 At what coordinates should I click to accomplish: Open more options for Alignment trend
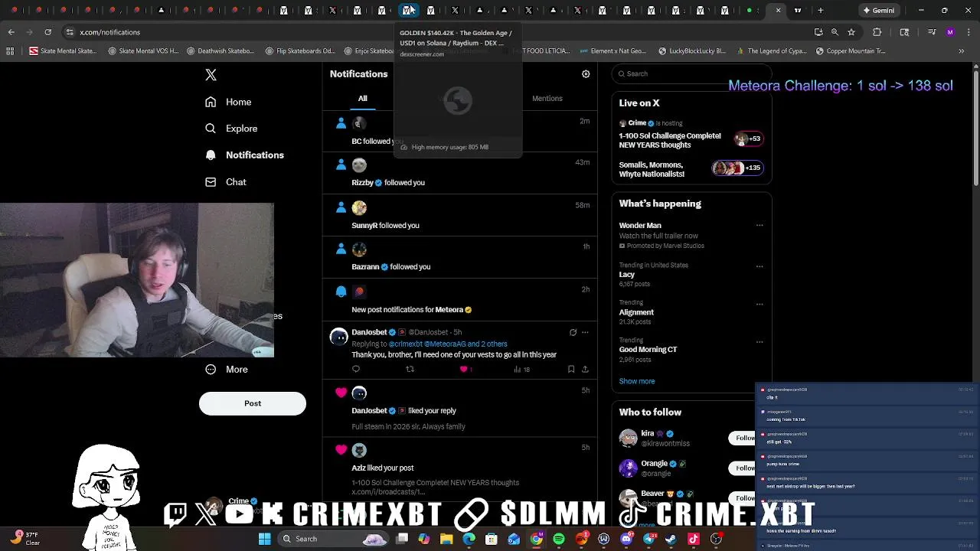[759, 304]
